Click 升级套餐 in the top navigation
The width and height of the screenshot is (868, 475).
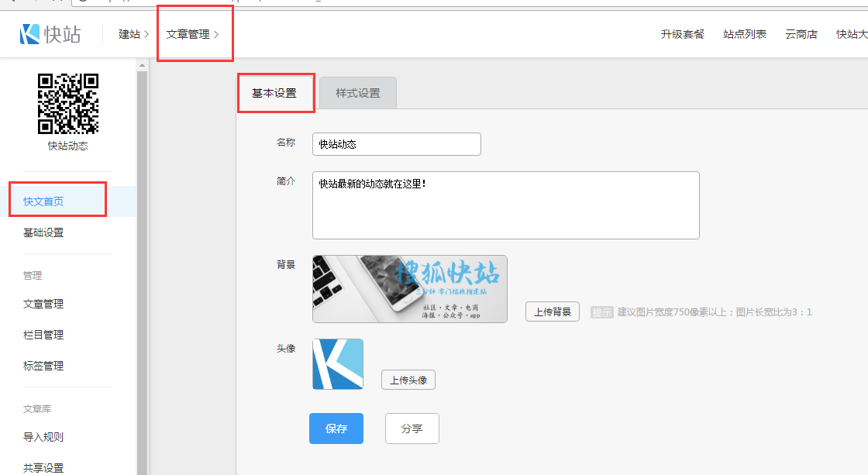[682, 34]
